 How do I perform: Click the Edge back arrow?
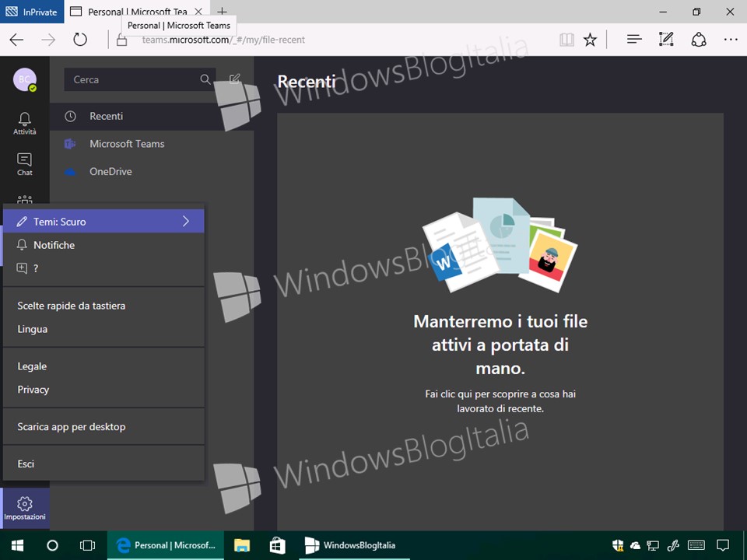pyautogui.click(x=16, y=40)
